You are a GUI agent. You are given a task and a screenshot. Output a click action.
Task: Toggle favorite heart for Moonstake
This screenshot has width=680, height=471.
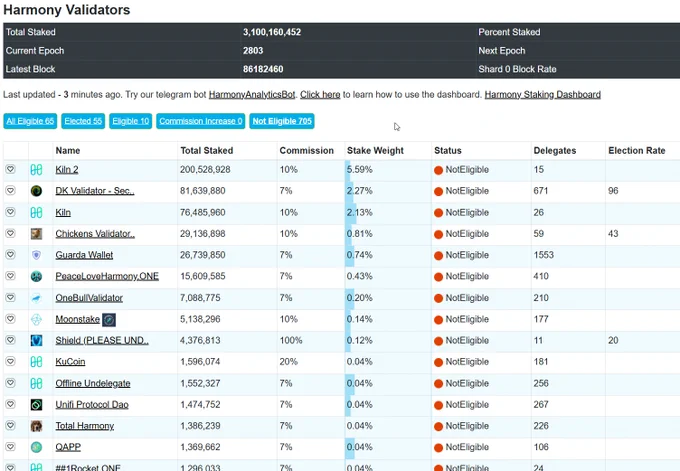(10, 319)
